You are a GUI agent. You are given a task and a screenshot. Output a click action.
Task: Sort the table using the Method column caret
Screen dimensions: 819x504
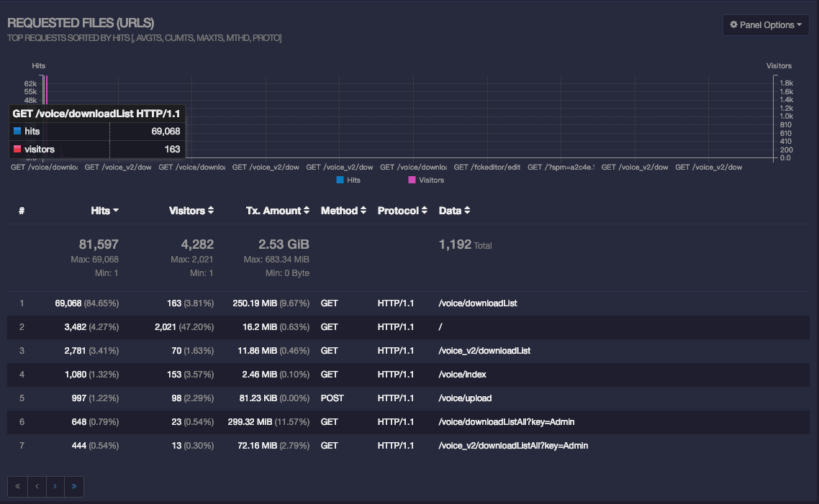[363, 210]
